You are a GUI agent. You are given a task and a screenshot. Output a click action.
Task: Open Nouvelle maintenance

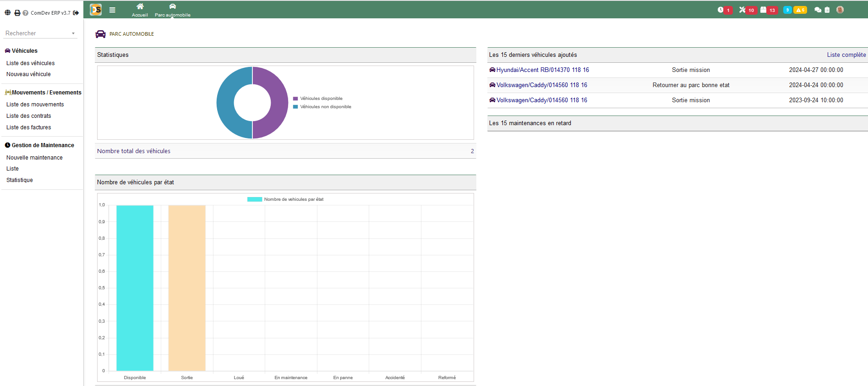point(34,158)
